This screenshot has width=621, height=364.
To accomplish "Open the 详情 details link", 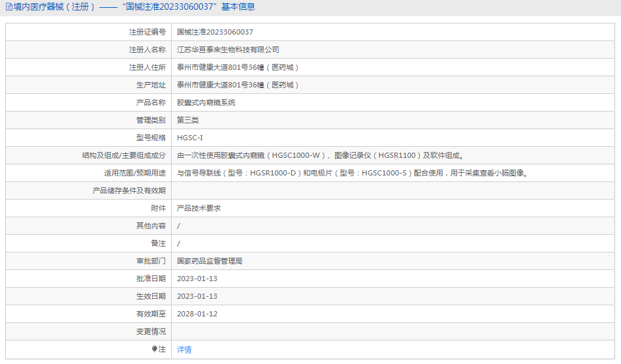I will coord(184,350).
